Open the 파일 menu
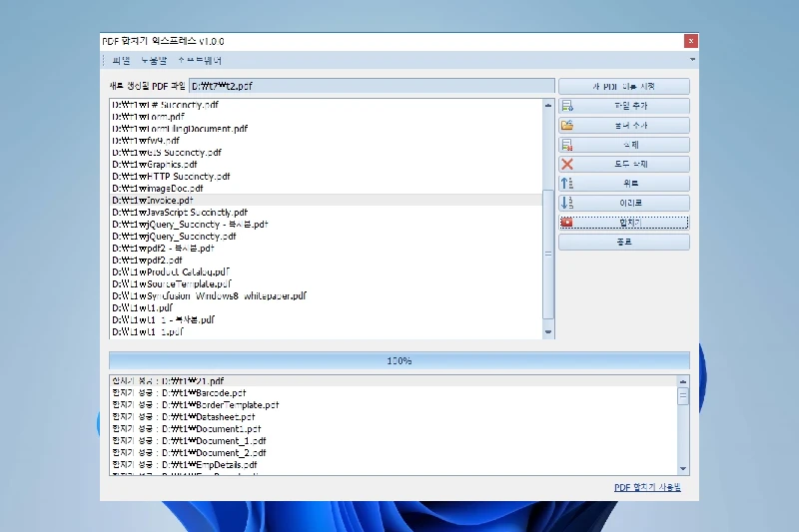 pos(121,61)
